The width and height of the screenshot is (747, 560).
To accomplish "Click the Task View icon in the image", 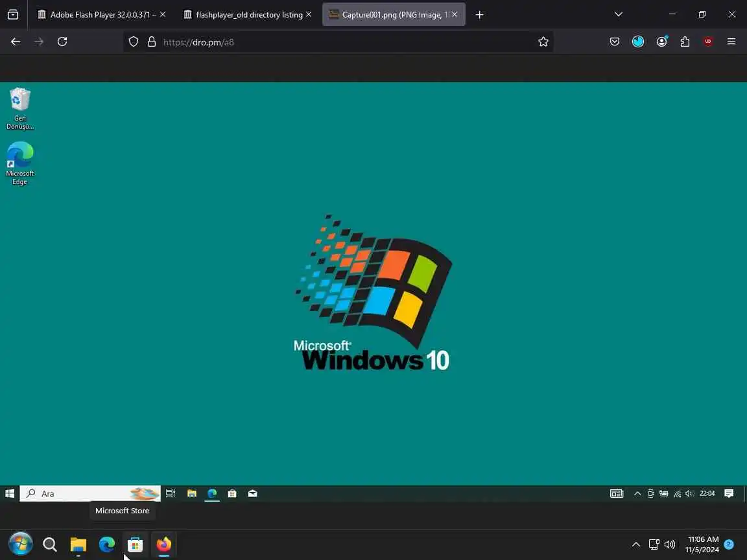I will click(170, 493).
